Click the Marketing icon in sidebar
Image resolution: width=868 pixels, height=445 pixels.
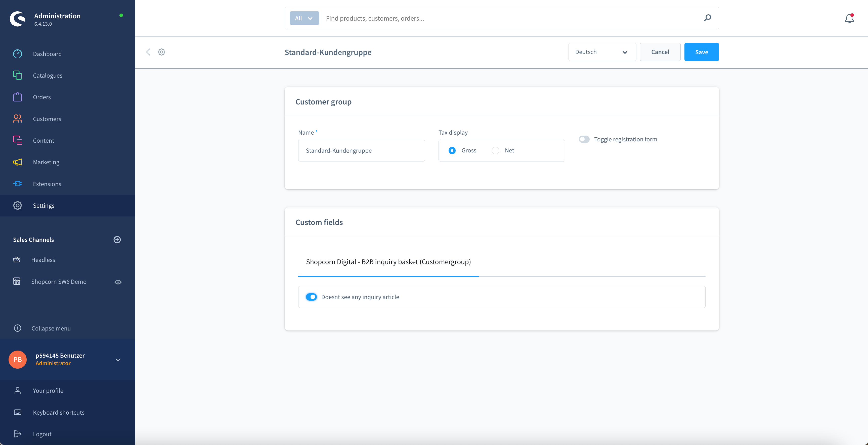click(x=18, y=162)
